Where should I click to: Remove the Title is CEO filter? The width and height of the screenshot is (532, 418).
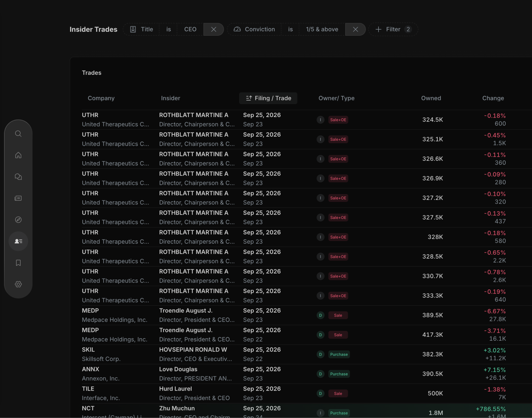pos(214,29)
